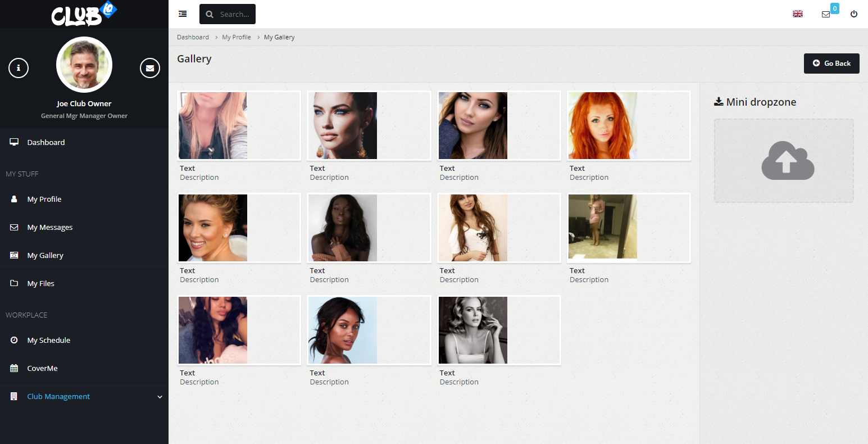Open My Messages in sidebar
The height and width of the screenshot is (444, 868).
click(x=84, y=227)
